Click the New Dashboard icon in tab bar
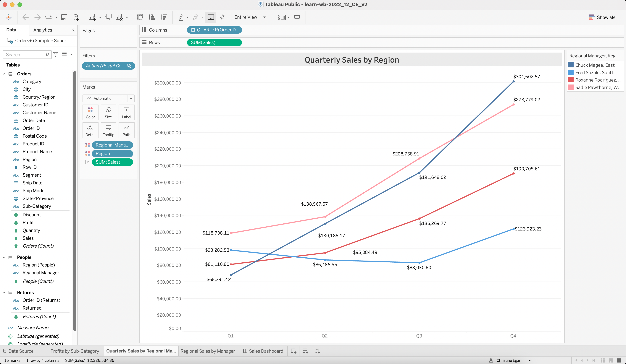Screen dimensions: 626x364 pos(305,351)
